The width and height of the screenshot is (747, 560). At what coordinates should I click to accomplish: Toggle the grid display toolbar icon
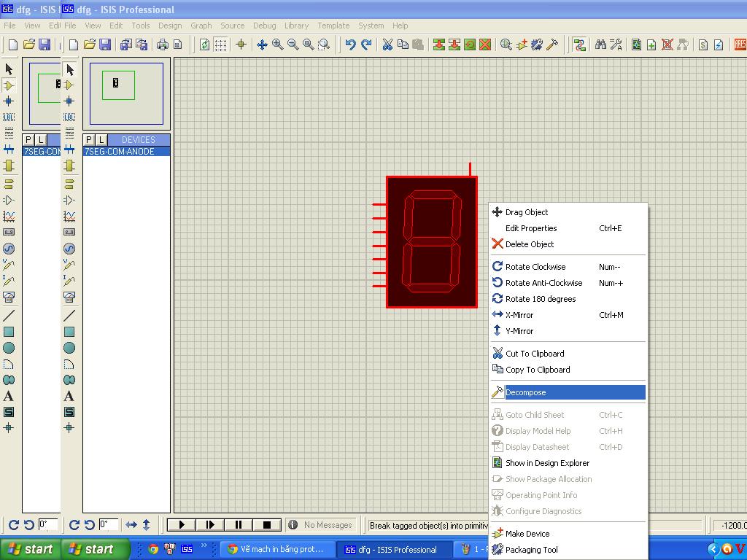220,44
